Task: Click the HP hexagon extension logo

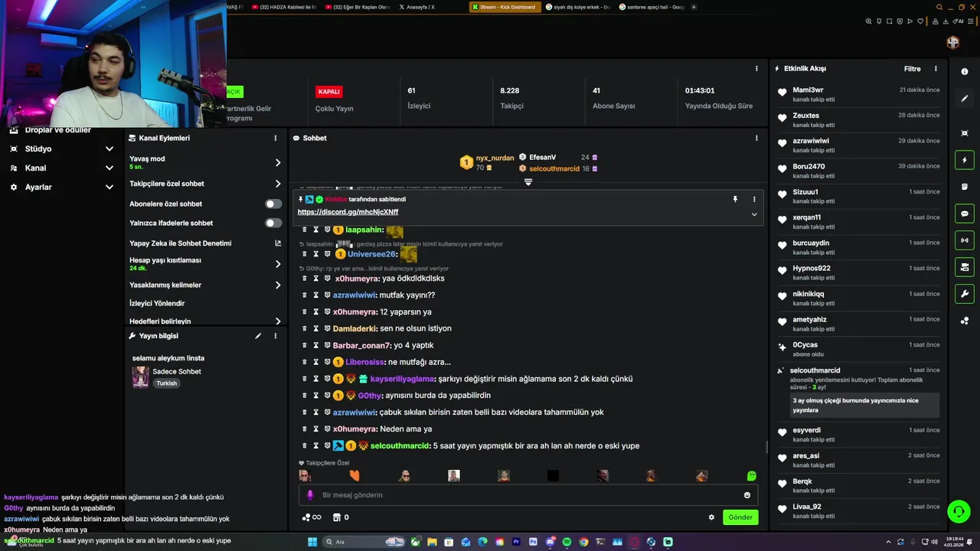Action: 952,42
